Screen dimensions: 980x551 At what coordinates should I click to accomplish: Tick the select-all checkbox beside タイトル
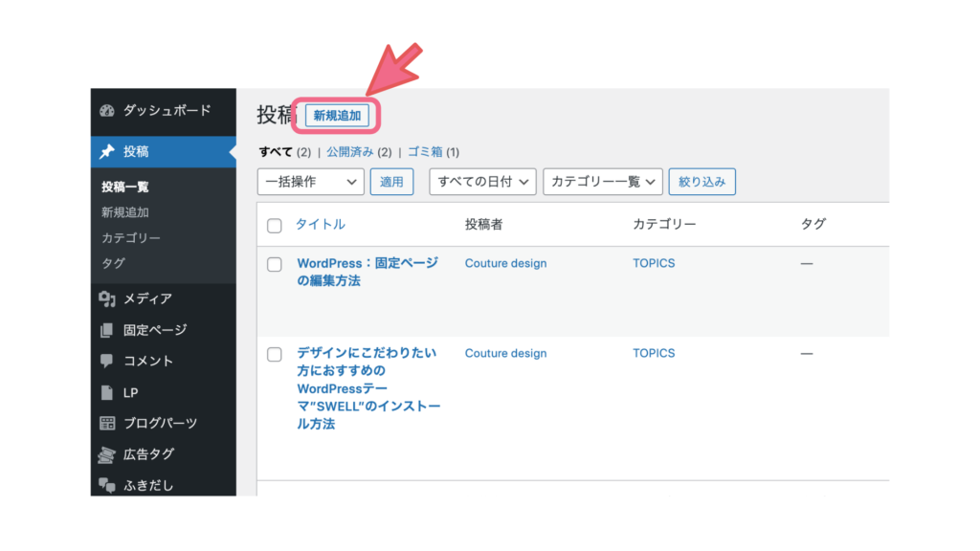pyautogui.click(x=275, y=226)
